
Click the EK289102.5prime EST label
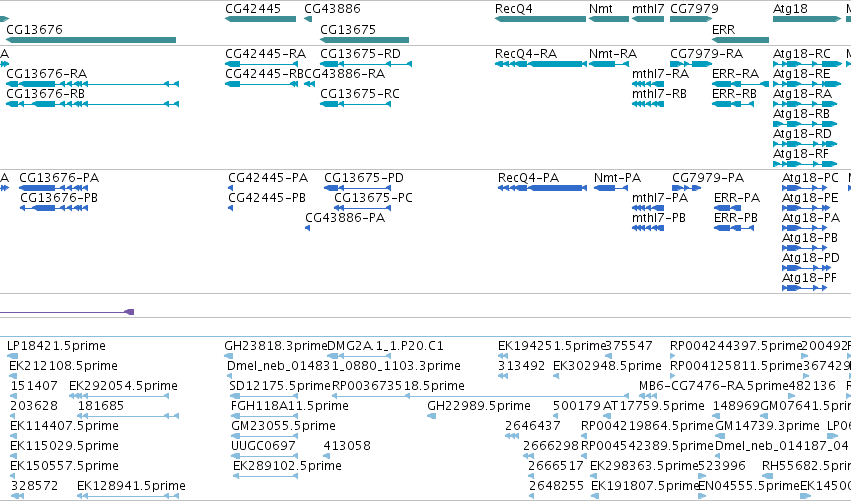[288, 466]
